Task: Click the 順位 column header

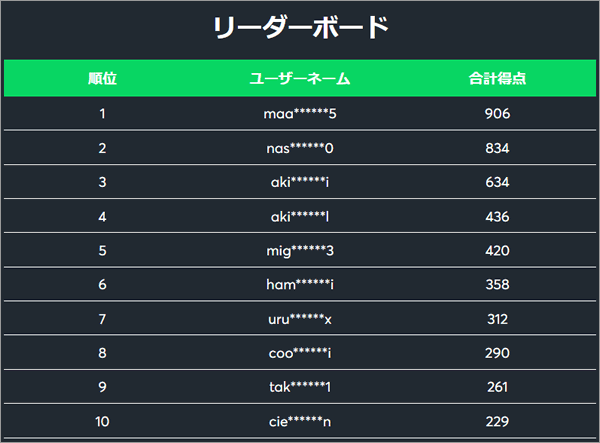Action: click(x=102, y=78)
